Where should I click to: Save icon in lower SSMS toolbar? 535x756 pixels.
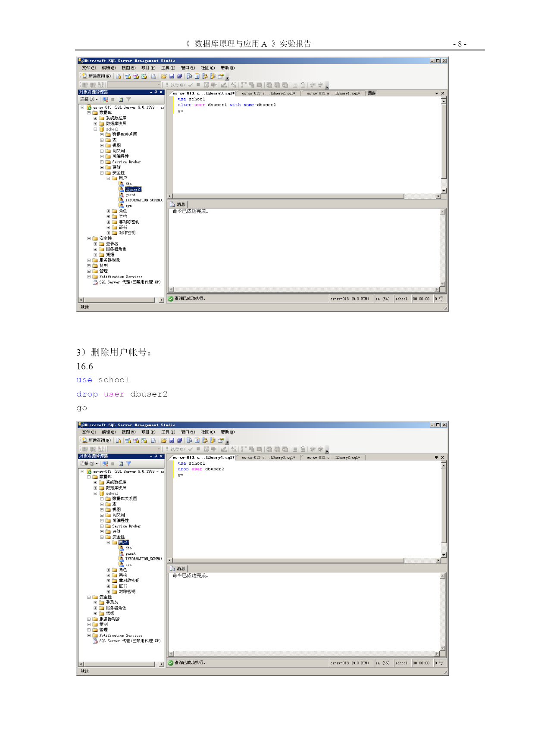pyautogui.click(x=172, y=440)
